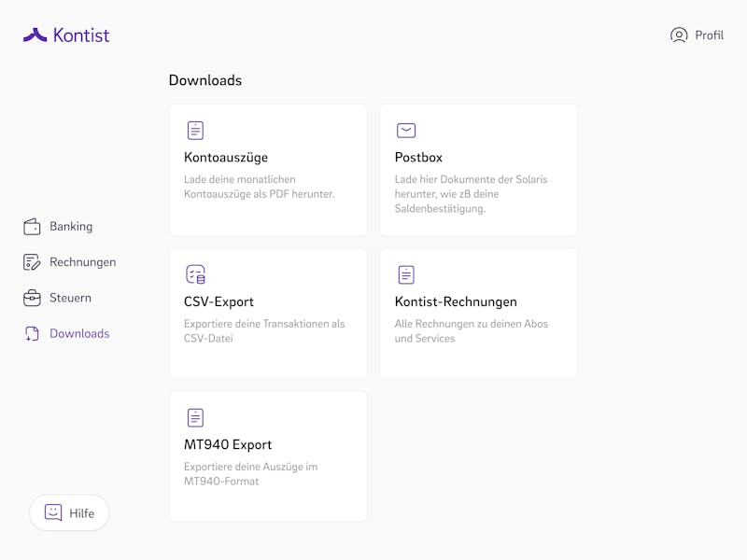Click the Kontist logo mark
This screenshot has height=560, width=747.
35,35
